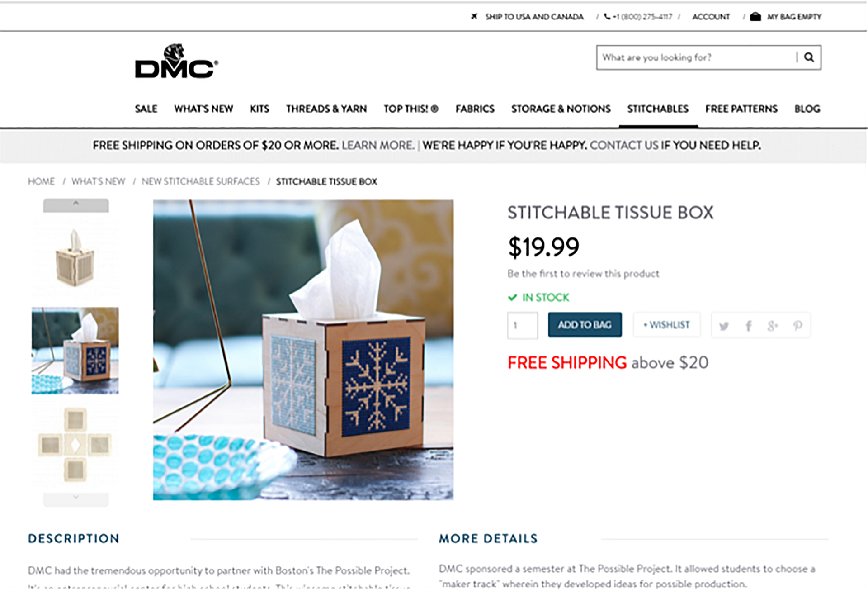Share product on Facebook

(x=748, y=326)
